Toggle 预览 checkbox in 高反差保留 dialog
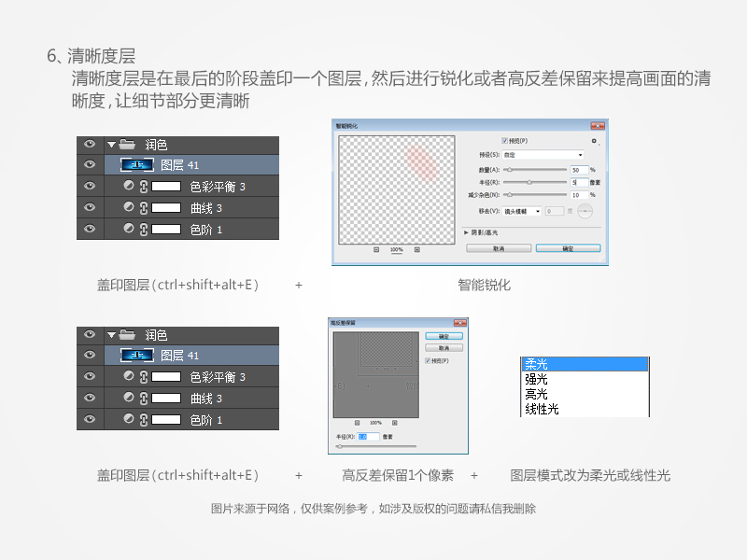This screenshot has width=747, height=560. coord(428,361)
